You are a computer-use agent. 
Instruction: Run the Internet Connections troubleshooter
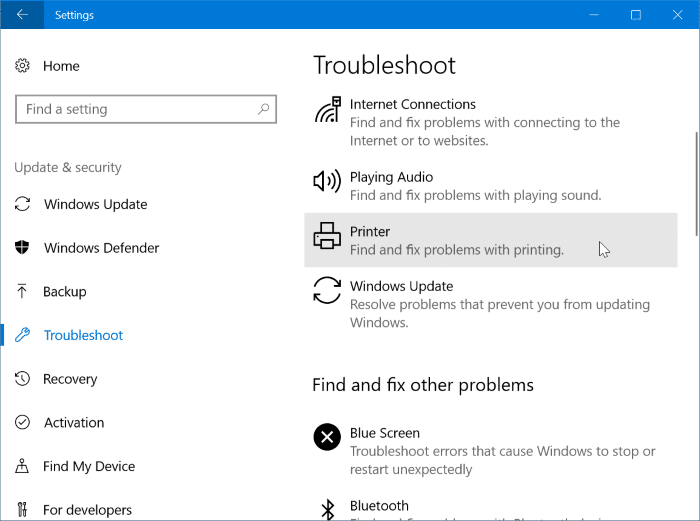click(x=491, y=122)
